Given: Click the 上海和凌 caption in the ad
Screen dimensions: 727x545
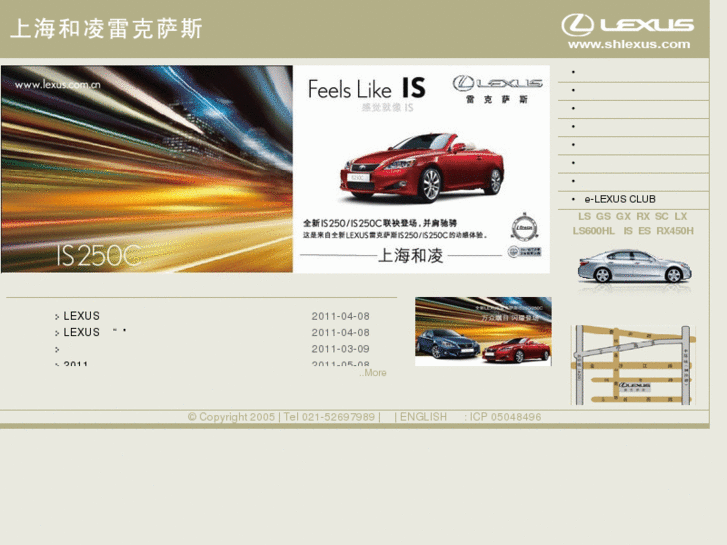Looking at the screenshot, I should [x=411, y=256].
